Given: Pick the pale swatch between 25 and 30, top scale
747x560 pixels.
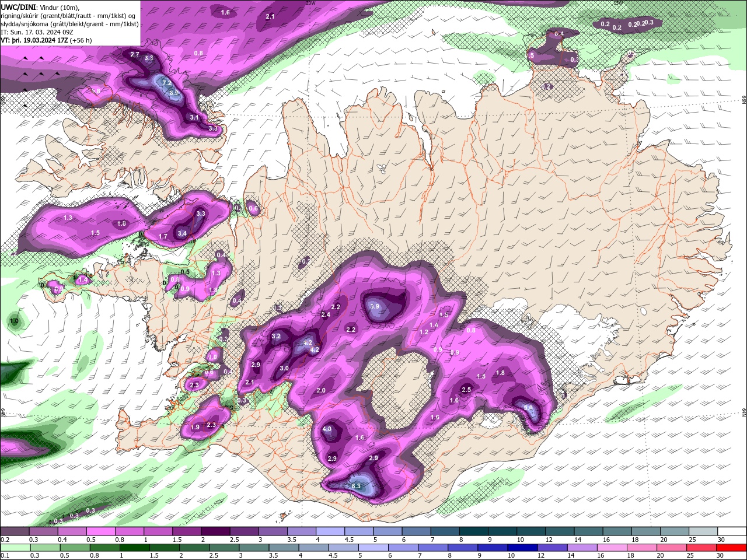Looking at the screenshot, I should point(703,531).
